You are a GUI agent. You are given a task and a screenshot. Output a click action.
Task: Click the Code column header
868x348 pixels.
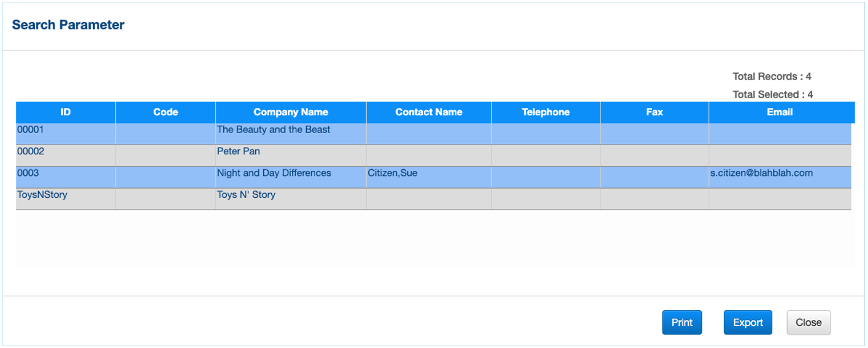(x=166, y=112)
